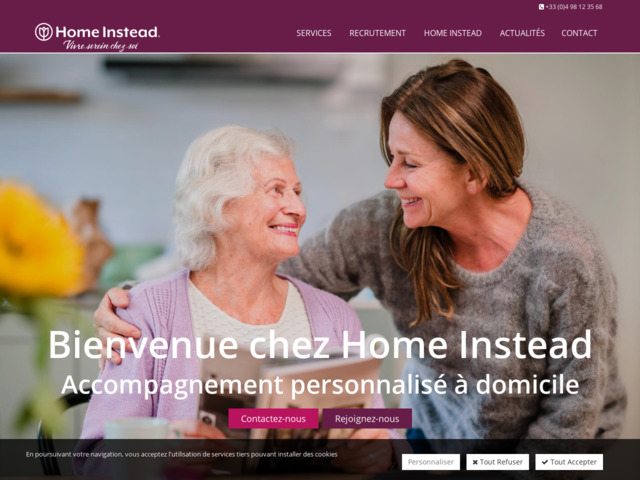This screenshot has height=480, width=640.
Task: Click the checkmark icon in Tout Accepter
Action: (545, 462)
